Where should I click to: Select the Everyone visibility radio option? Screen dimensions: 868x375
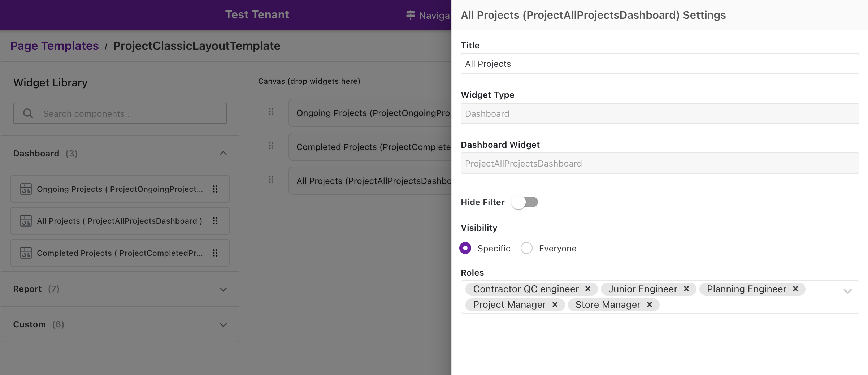click(526, 248)
